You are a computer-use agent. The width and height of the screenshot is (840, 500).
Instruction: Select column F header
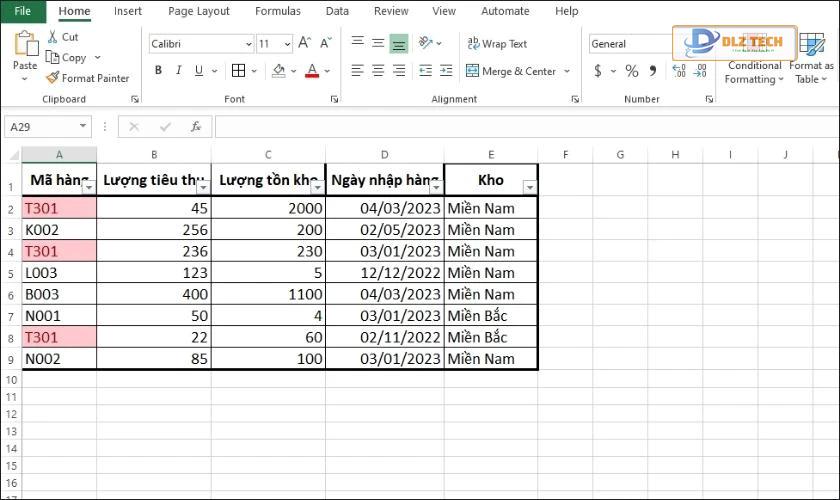(565, 155)
